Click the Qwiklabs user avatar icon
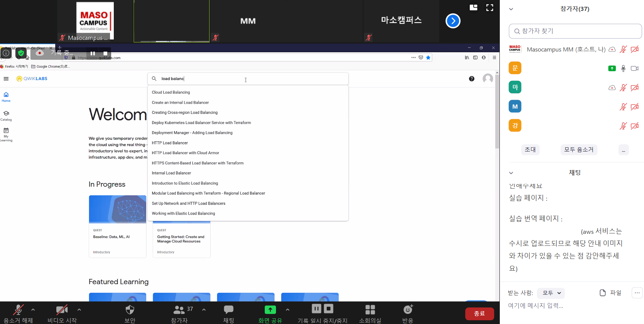644x324 pixels. coord(487,79)
